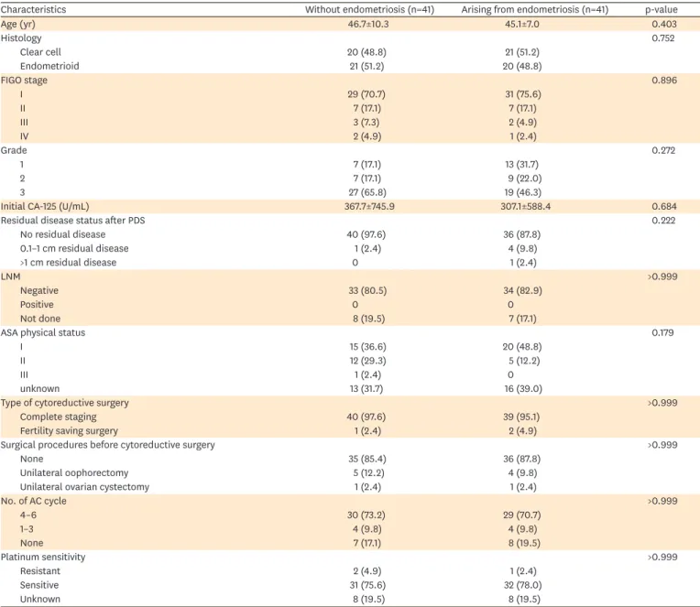Click the 'Complete staging' row label
The image size is (700, 607).
[x=58, y=417]
